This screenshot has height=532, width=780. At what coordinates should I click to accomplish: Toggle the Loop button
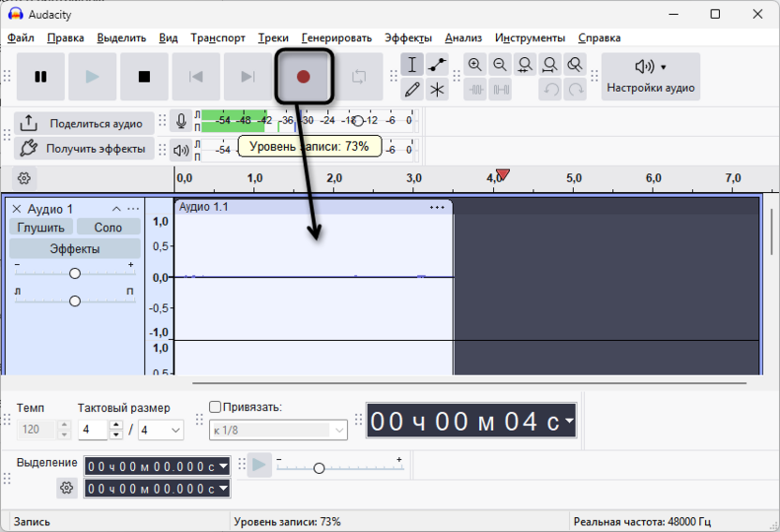point(359,77)
